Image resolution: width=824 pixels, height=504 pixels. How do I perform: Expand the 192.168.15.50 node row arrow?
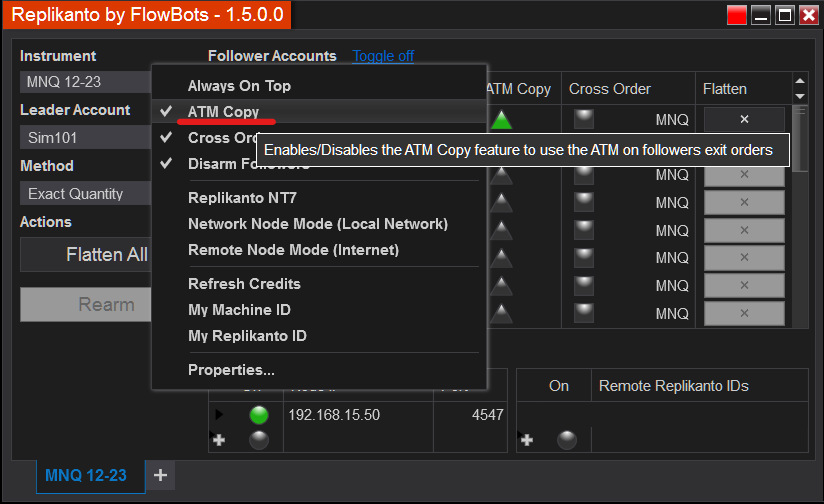[219, 415]
